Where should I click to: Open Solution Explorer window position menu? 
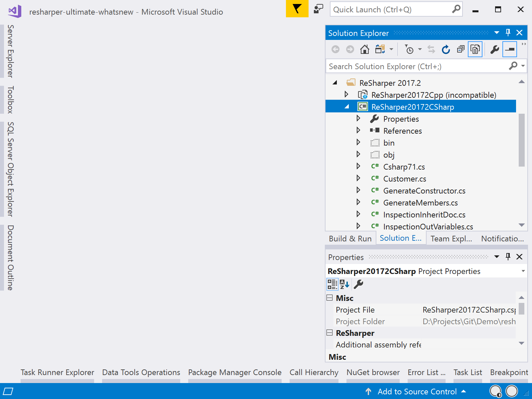pyautogui.click(x=497, y=33)
